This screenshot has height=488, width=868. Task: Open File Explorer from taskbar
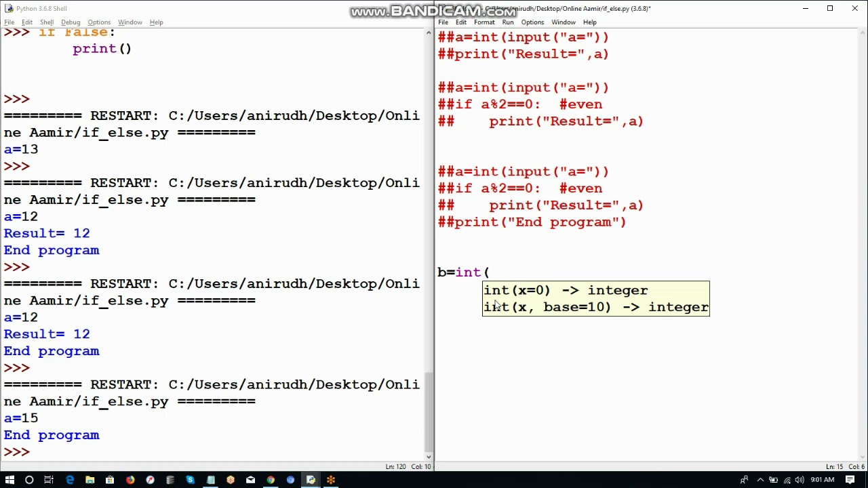(90, 480)
